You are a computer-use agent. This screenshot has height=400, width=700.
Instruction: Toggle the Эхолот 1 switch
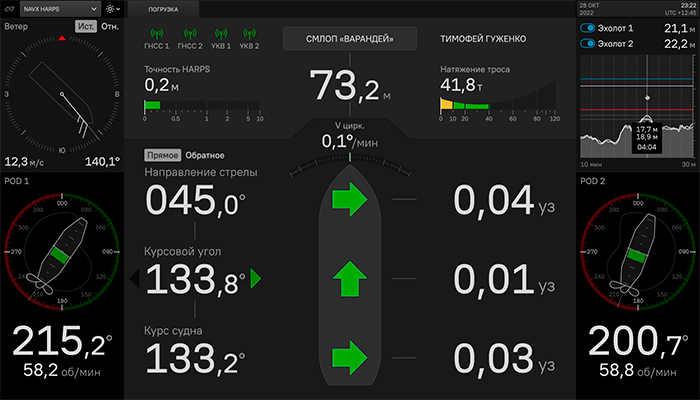click(x=589, y=29)
